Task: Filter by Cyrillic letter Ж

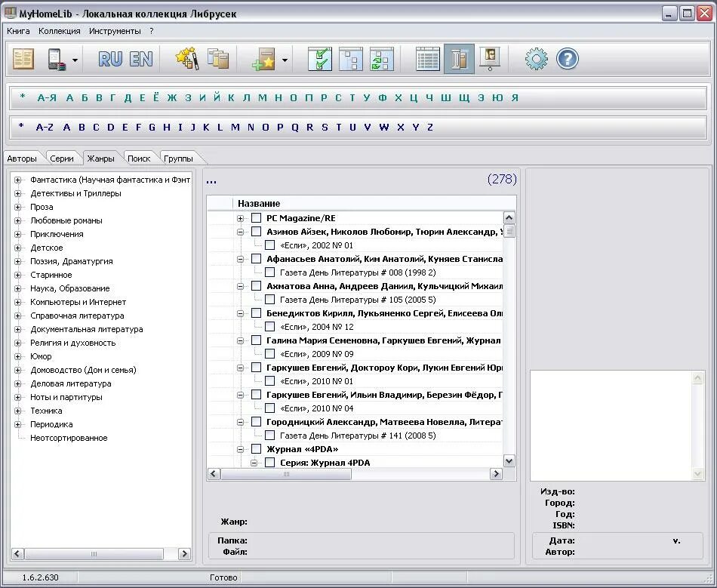Action: click(x=171, y=97)
